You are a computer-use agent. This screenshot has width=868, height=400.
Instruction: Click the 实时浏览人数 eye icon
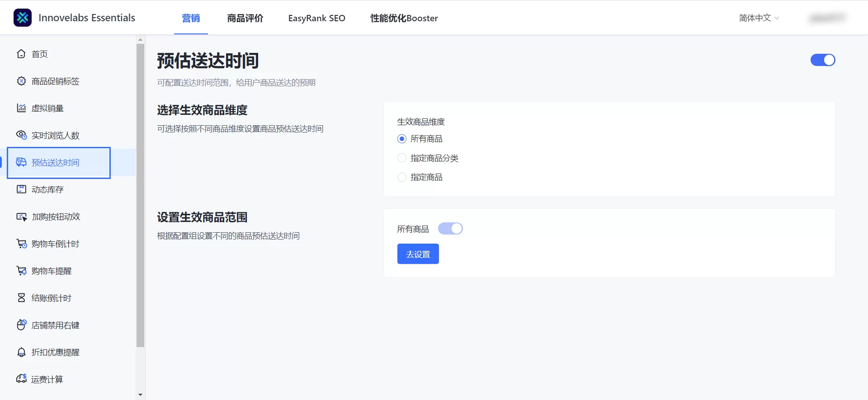click(21, 135)
